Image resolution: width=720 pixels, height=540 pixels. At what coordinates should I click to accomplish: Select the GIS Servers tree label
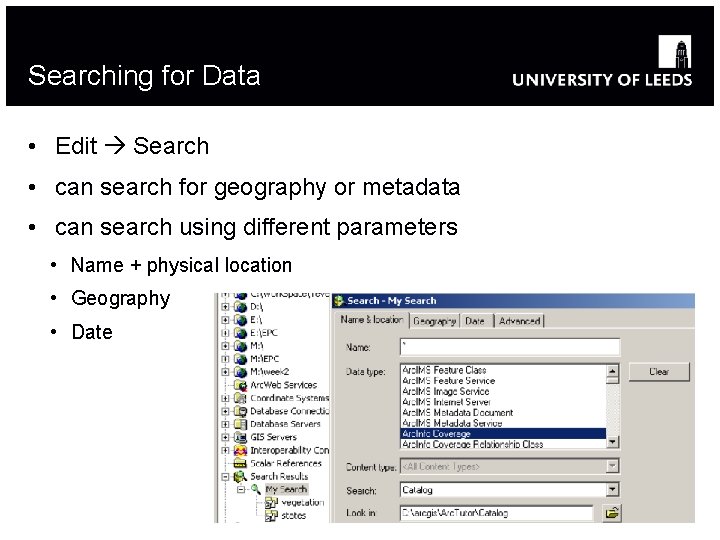(x=273, y=437)
